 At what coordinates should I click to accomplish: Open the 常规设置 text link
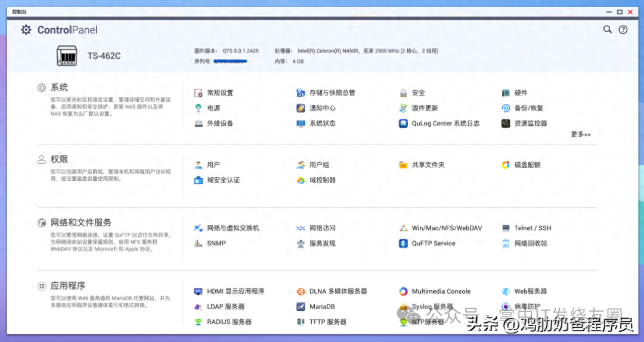pyautogui.click(x=220, y=93)
